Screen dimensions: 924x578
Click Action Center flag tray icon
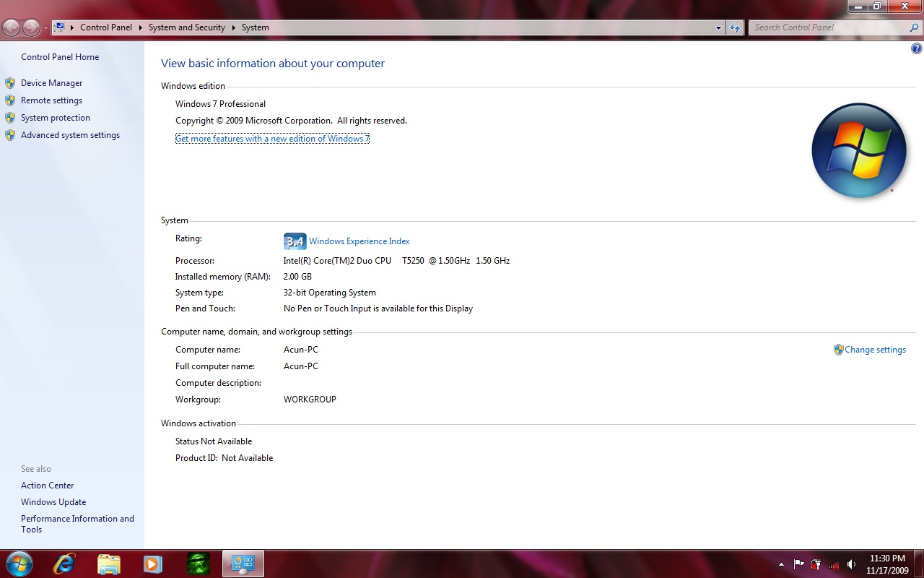[x=798, y=564]
